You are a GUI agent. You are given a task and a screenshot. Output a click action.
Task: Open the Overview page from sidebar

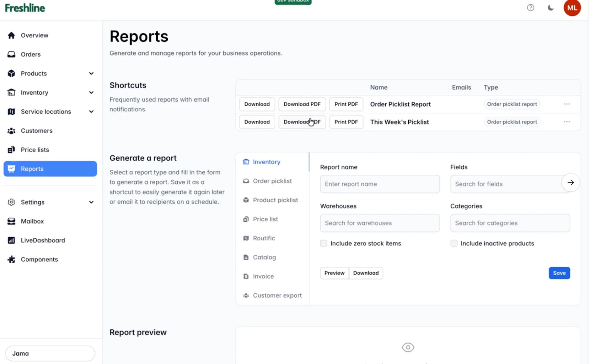pyautogui.click(x=34, y=35)
